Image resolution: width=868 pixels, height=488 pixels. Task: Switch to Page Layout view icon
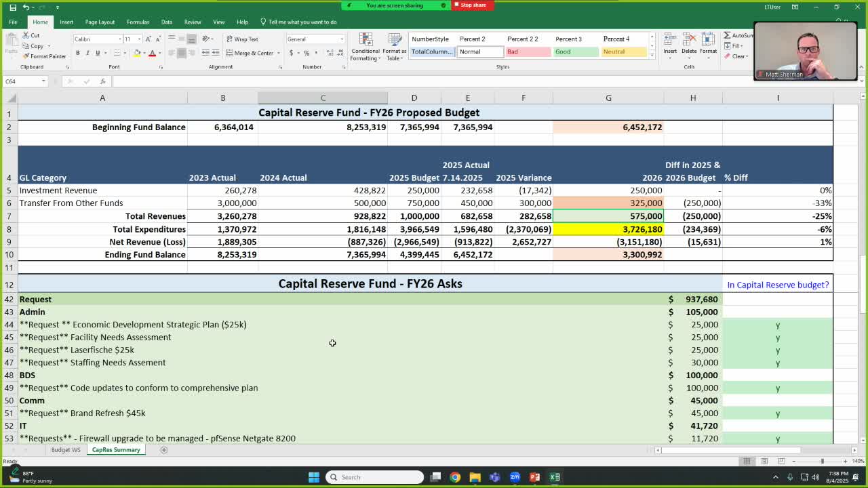(764, 462)
